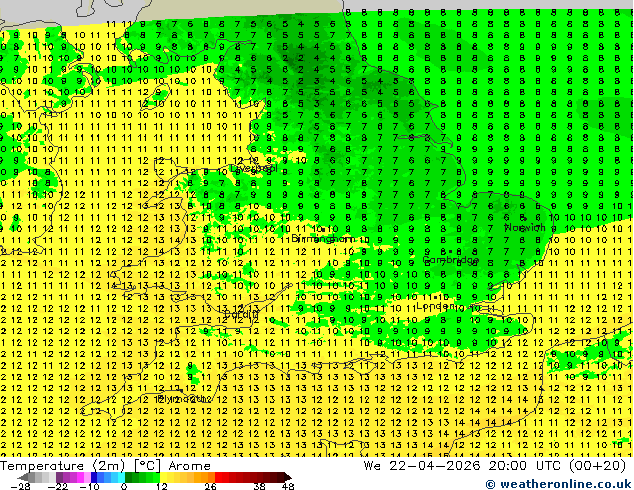The image size is (634, 490).
Task: Click the Cambridge location marker dot
Action: tap(451, 251)
